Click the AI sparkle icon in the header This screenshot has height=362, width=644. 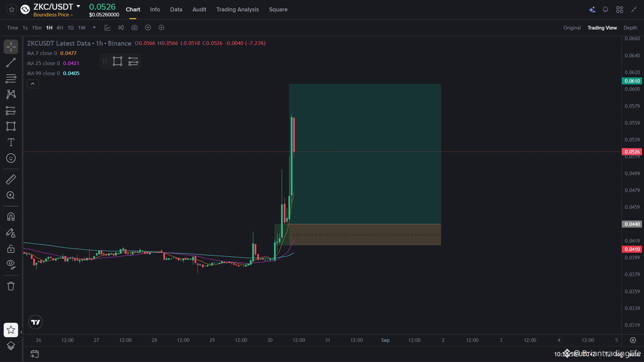[592, 9]
